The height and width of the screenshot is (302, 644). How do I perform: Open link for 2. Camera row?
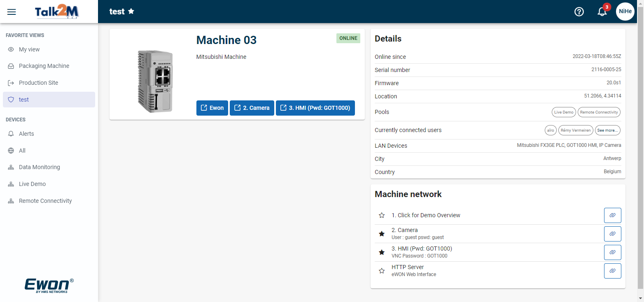[612, 234]
